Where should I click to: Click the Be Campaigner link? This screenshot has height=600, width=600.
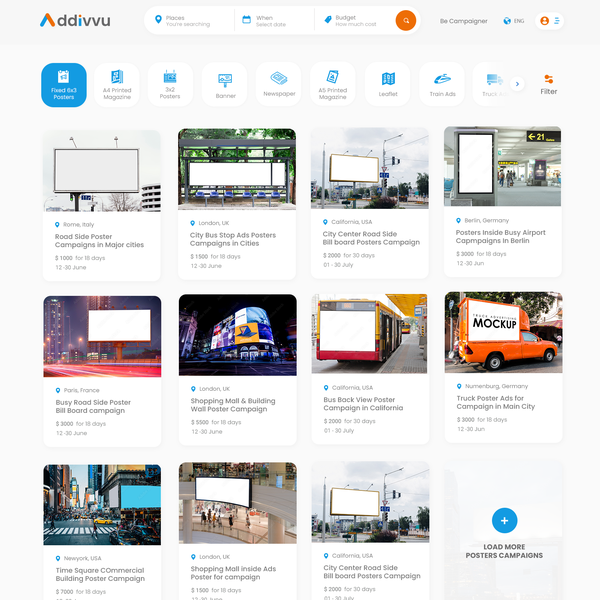coord(463,21)
